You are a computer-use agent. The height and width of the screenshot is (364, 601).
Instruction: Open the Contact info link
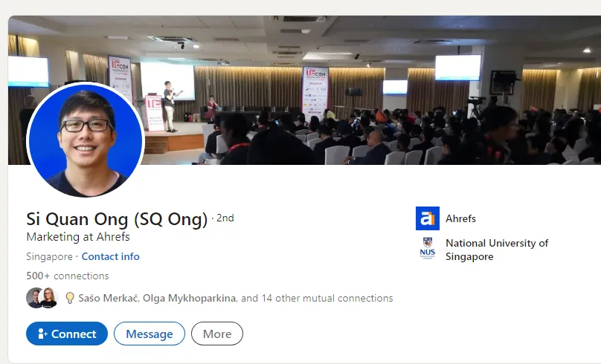(x=110, y=256)
